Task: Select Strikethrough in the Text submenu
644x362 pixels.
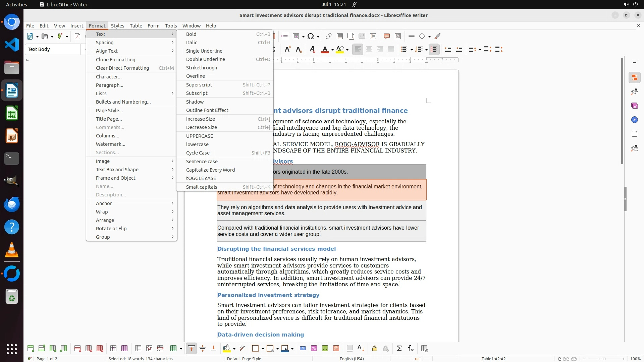Action: click(x=201, y=68)
